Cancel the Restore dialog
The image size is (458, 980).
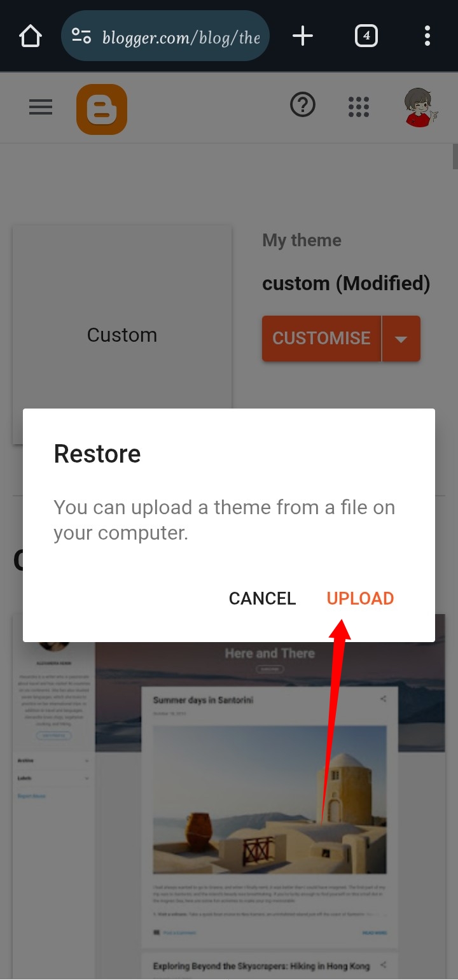point(262,598)
